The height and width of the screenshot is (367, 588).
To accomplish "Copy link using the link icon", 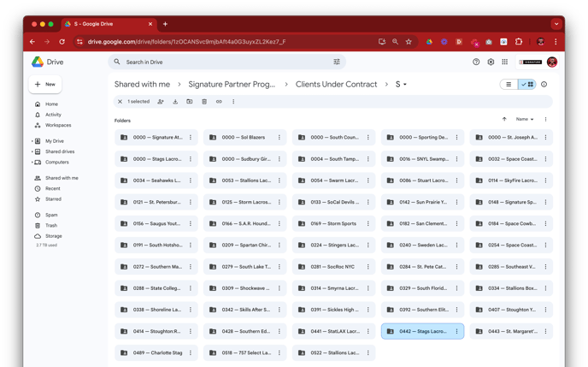I will (x=219, y=102).
